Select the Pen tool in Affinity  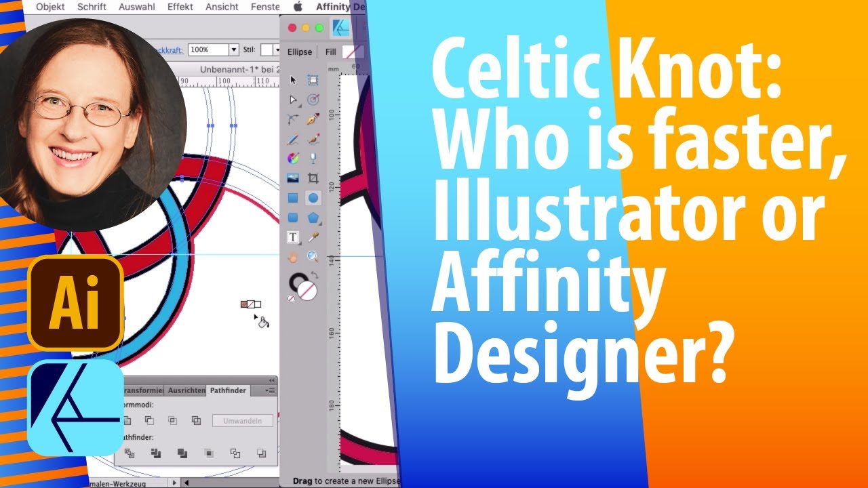click(313, 119)
